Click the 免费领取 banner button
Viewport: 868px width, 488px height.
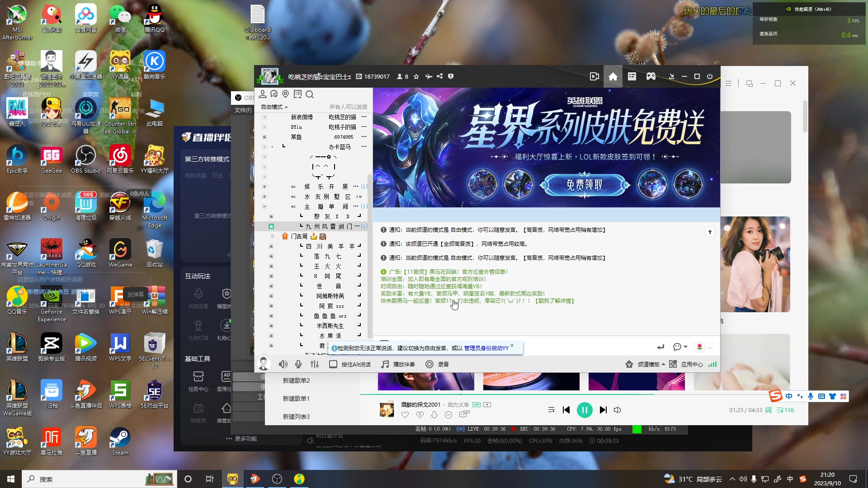(x=585, y=185)
